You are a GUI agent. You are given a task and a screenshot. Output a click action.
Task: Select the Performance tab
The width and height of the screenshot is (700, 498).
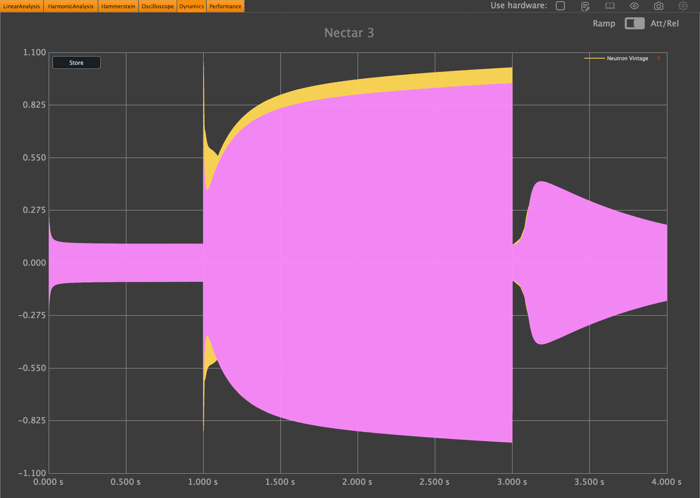coord(225,6)
